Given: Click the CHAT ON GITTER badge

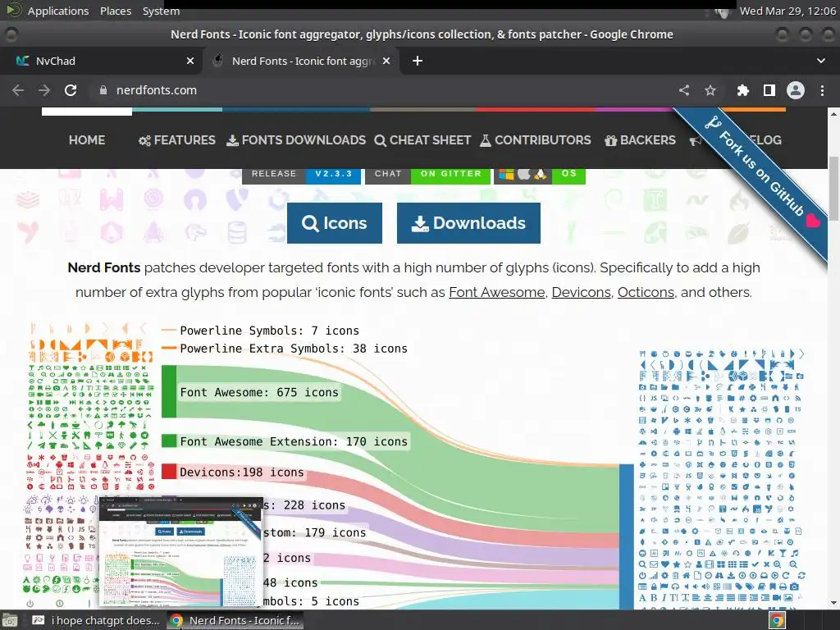Looking at the screenshot, I should (x=427, y=174).
